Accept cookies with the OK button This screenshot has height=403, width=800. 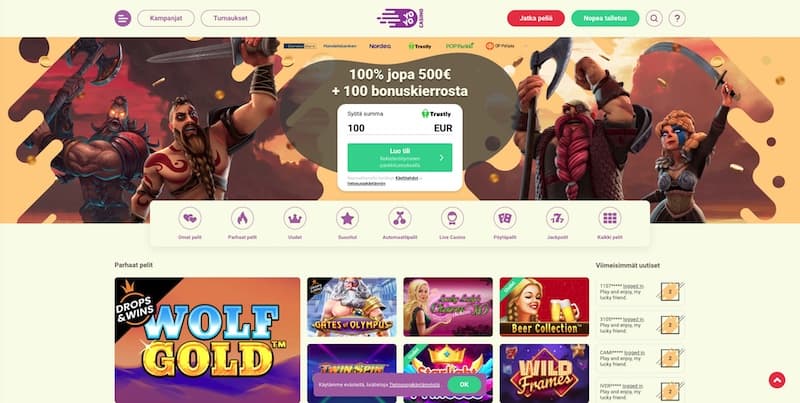pos(464,385)
